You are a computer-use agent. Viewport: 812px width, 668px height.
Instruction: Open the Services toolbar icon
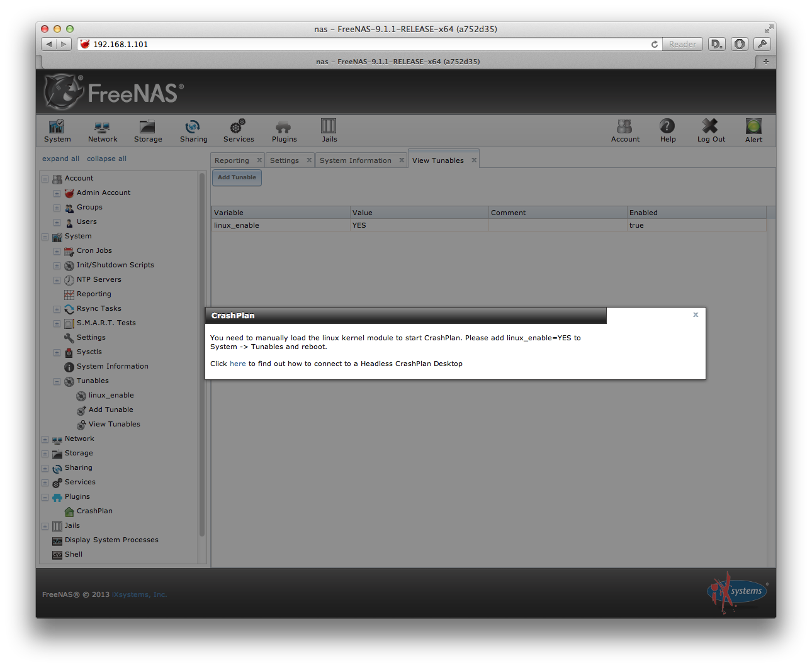(239, 131)
